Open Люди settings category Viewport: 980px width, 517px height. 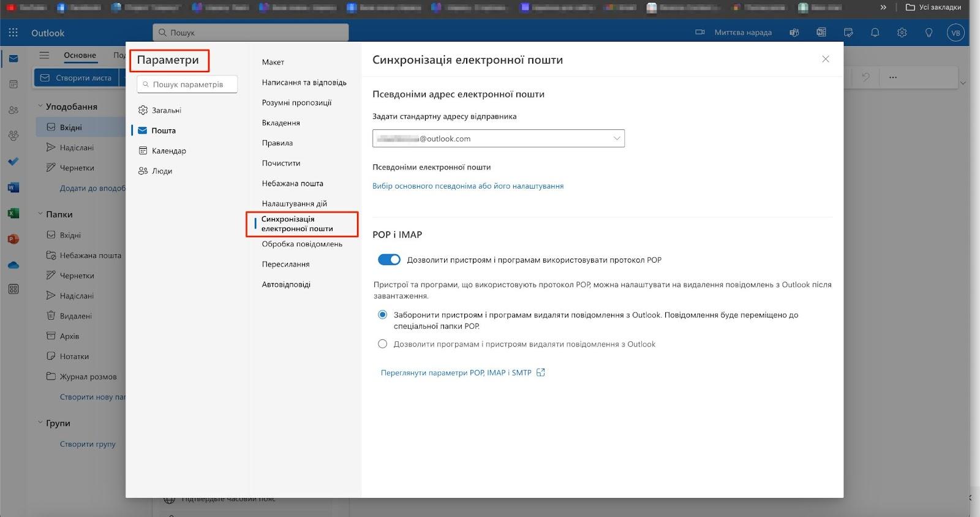(x=156, y=171)
